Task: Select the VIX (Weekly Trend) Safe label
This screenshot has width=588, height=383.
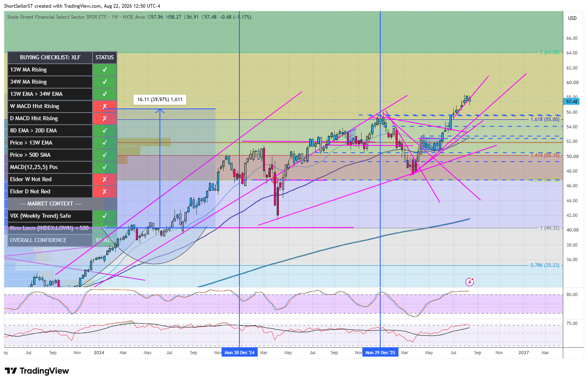Action: 41,216
